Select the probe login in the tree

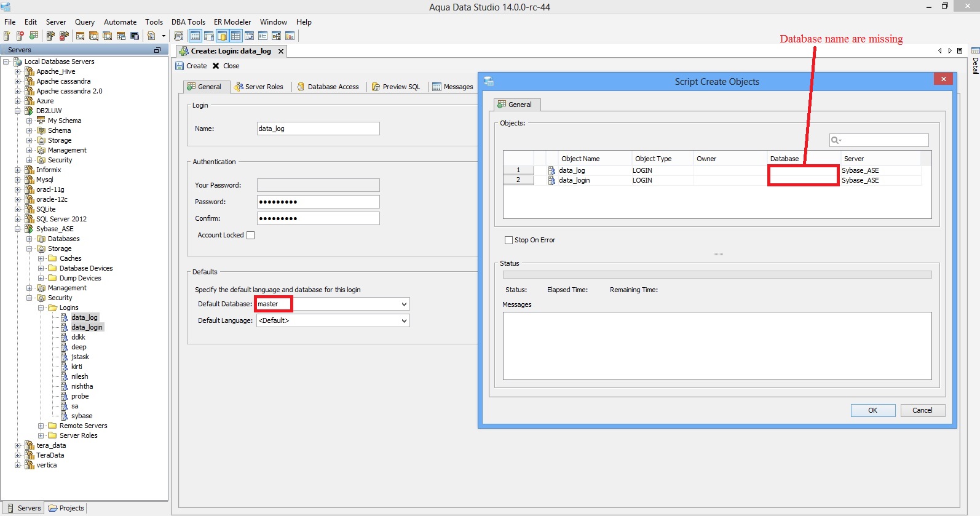click(80, 396)
